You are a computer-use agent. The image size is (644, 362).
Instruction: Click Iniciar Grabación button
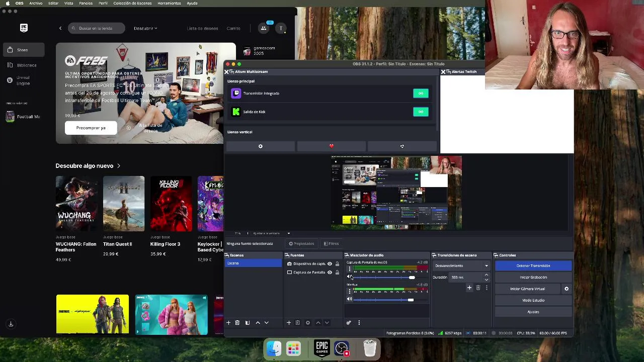coord(533,277)
